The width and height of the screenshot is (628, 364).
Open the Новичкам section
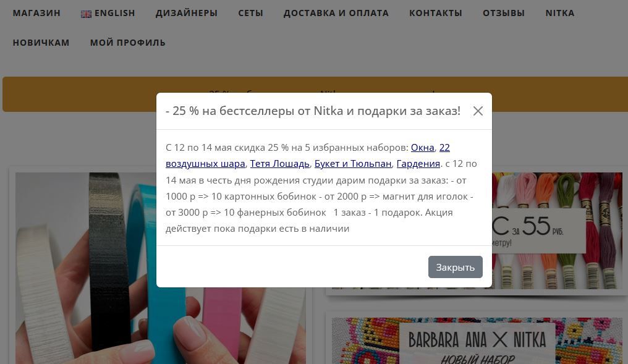coord(41,43)
